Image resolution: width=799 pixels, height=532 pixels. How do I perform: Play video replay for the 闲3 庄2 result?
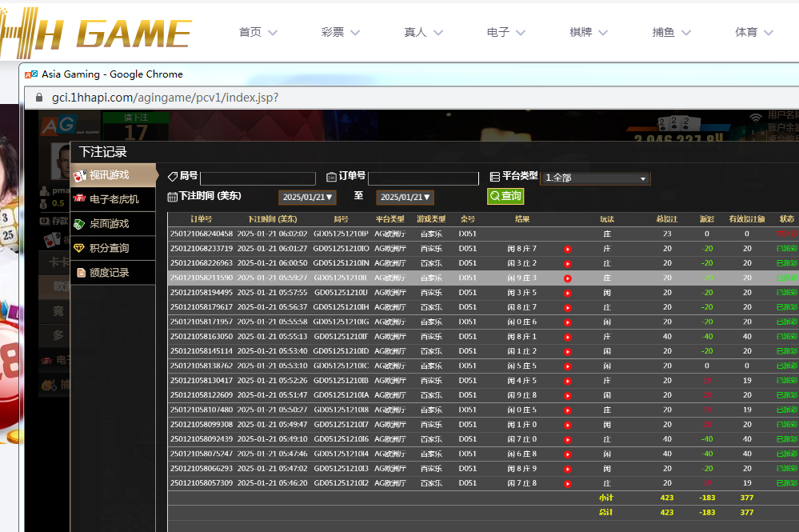pos(568,263)
